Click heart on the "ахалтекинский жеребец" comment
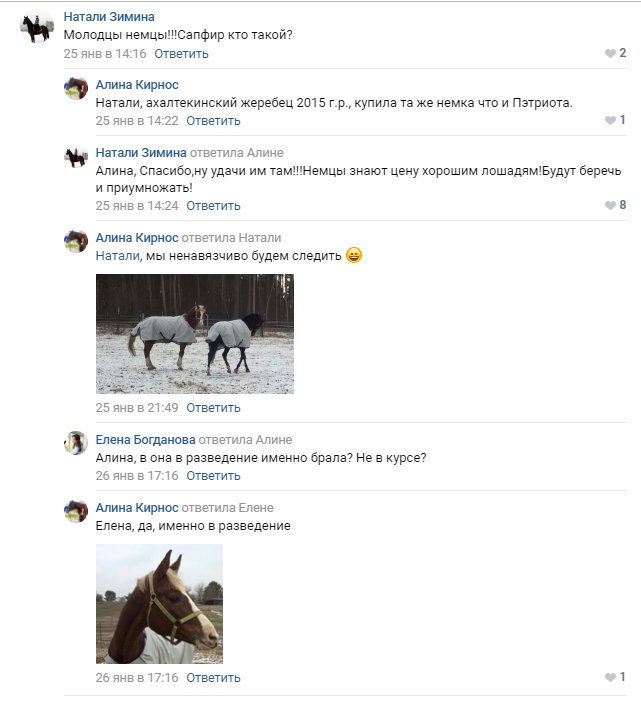 610,121
